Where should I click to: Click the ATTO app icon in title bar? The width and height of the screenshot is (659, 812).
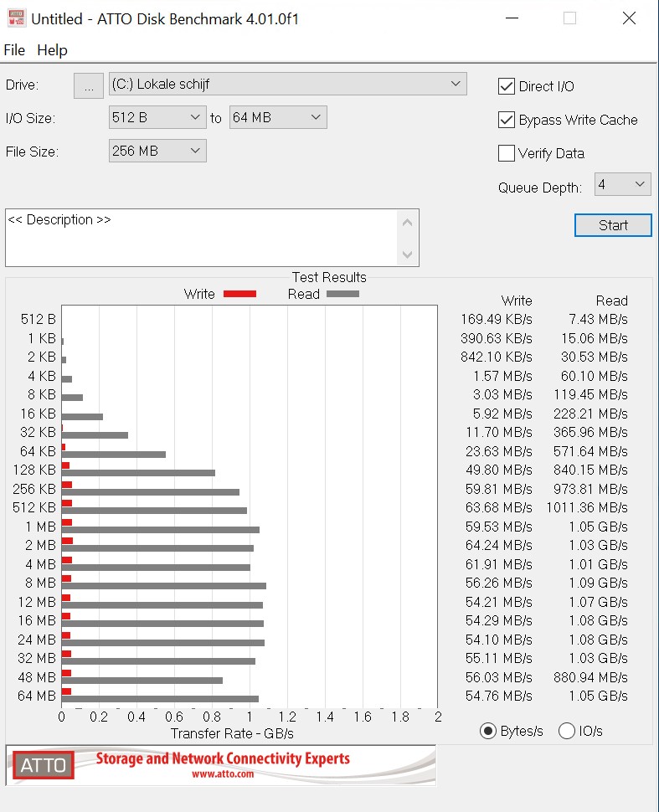tap(17, 18)
